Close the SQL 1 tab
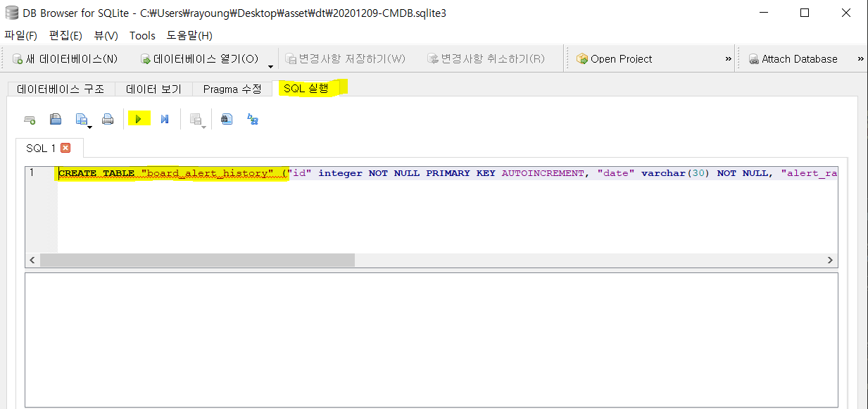The width and height of the screenshot is (868, 409). (65, 148)
